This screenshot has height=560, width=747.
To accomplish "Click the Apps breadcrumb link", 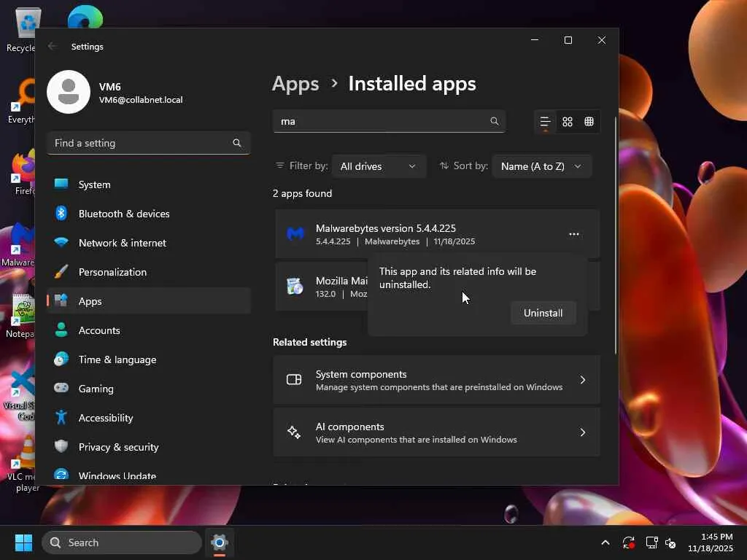I will point(295,84).
